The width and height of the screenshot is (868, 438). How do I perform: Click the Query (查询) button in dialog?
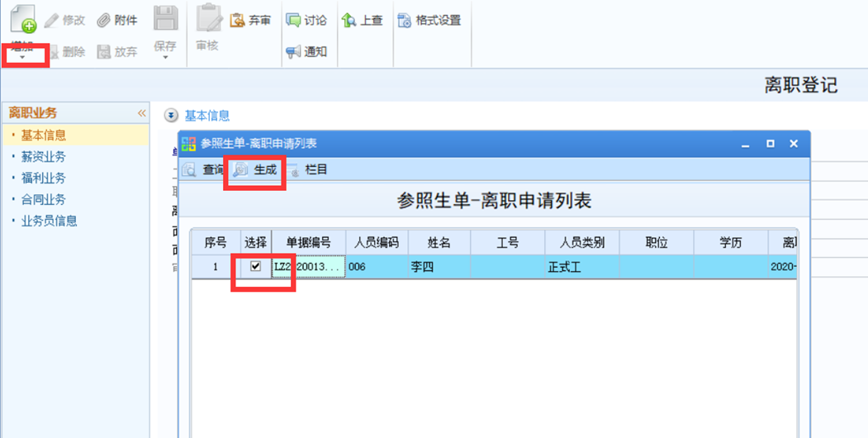[x=202, y=170]
